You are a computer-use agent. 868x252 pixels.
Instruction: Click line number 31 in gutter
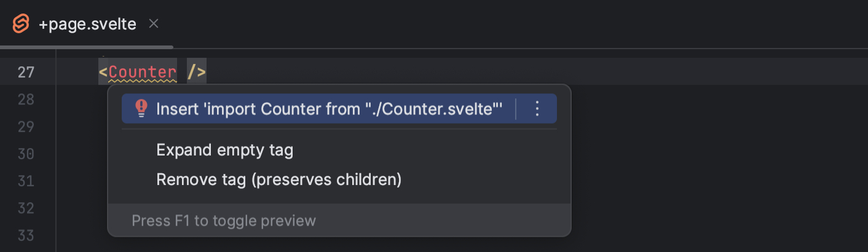26,181
